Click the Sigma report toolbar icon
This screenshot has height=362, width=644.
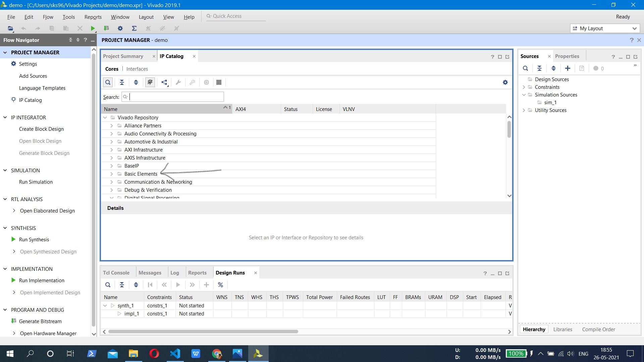(x=134, y=28)
